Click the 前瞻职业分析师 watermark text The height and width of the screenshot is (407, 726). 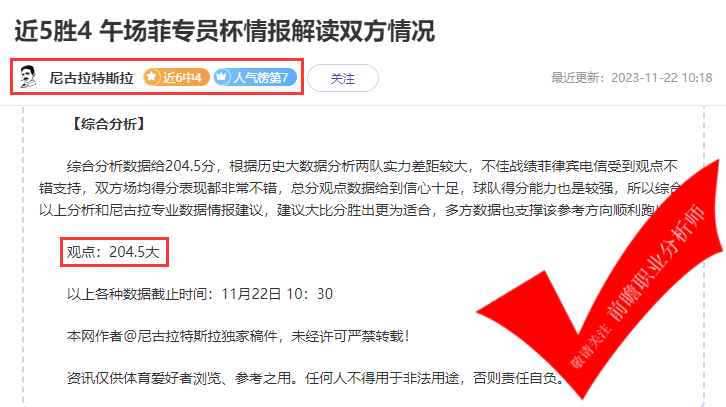coord(656,263)
